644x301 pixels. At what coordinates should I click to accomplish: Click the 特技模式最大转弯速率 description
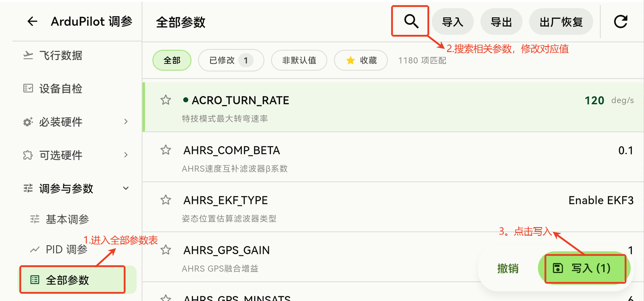225,119
